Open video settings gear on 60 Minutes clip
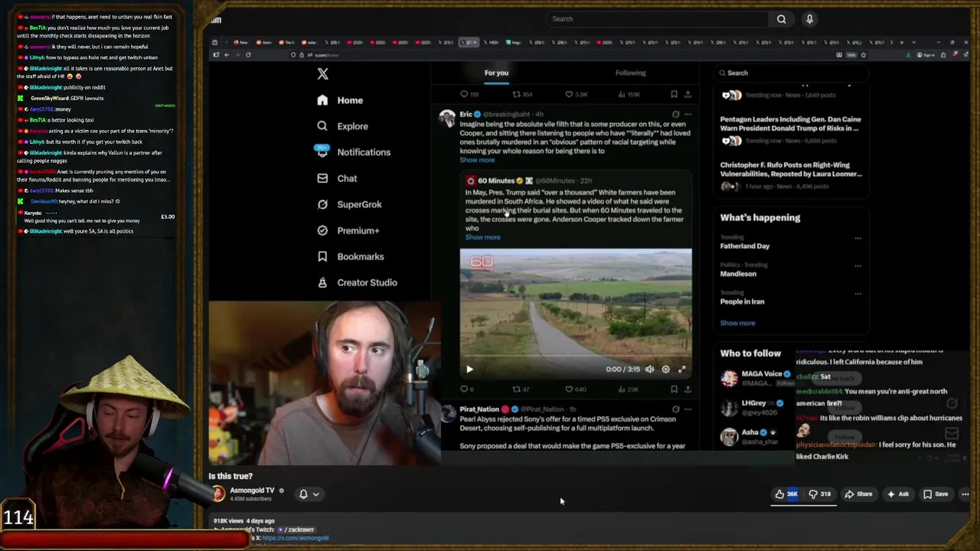This screenshot has height=551, width=980. [x=665, y=369]
